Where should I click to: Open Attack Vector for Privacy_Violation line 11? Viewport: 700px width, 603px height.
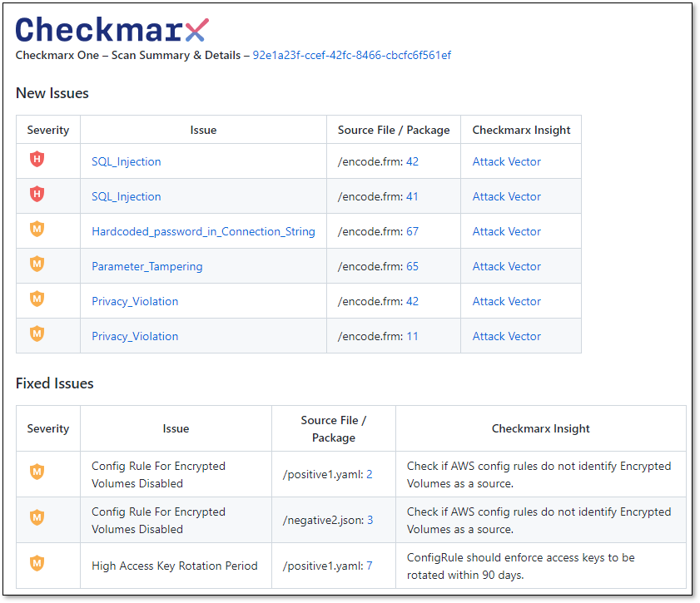507,336
